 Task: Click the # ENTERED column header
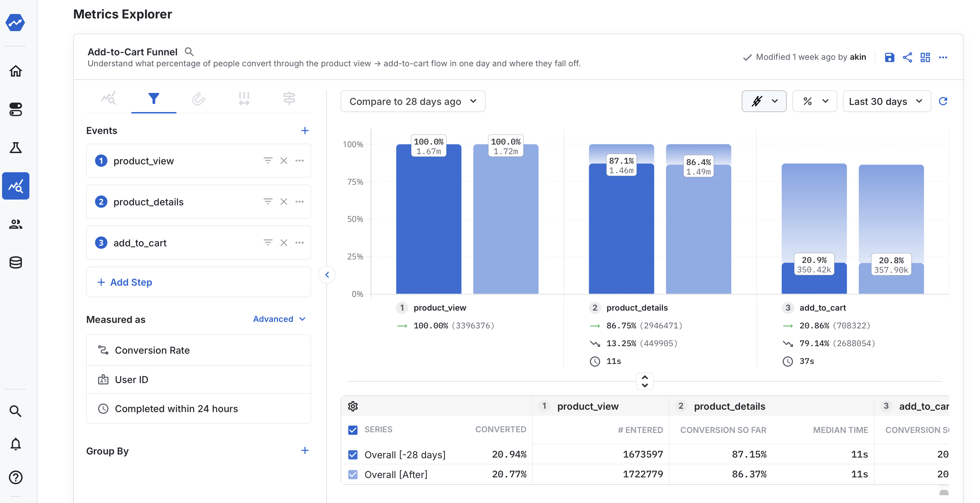(x=640, y=430)
